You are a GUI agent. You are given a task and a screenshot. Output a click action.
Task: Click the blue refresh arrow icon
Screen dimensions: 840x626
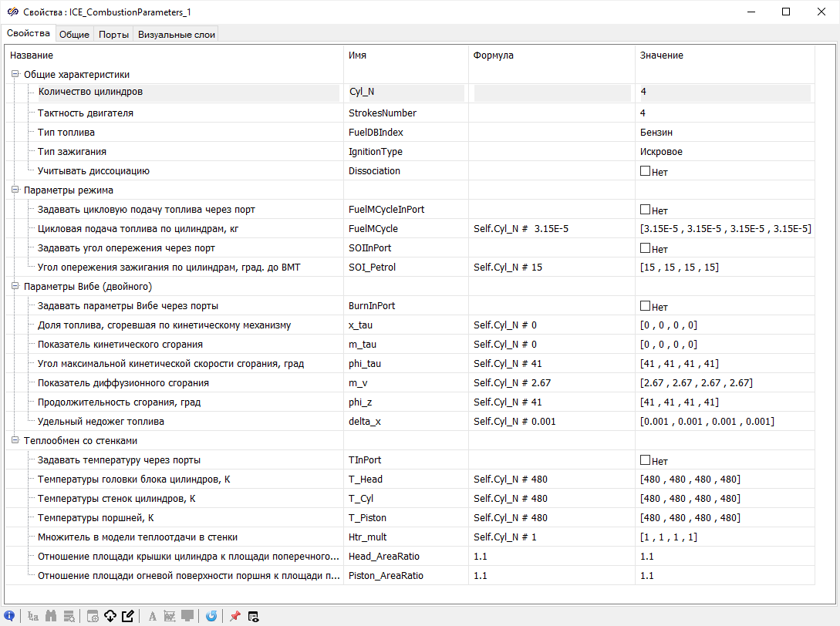click(x=211, y=616)
